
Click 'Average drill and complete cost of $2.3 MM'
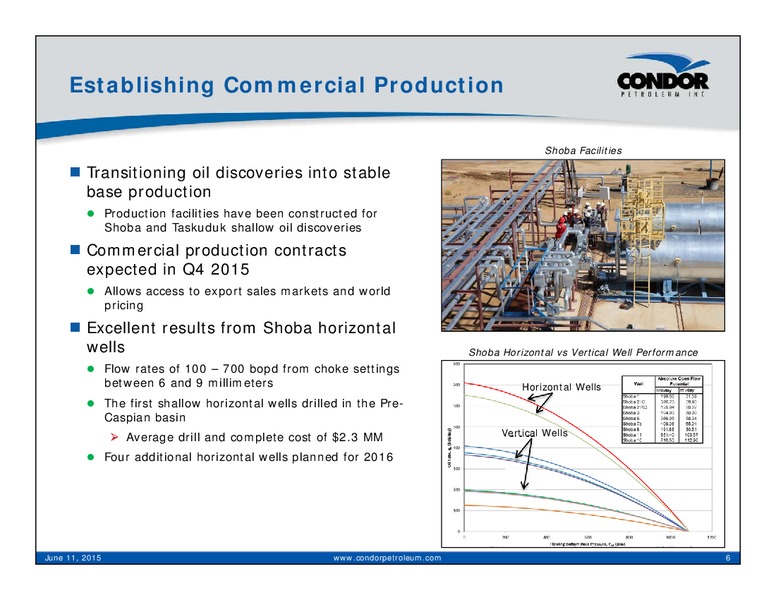click(254, 438)
